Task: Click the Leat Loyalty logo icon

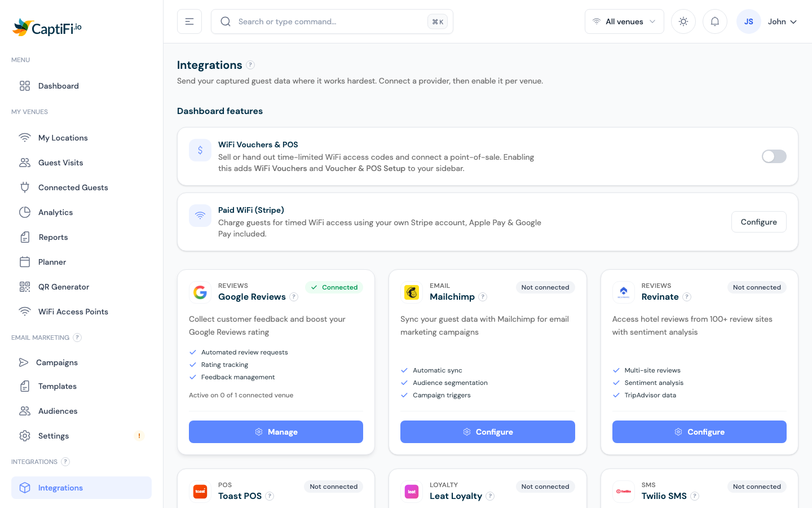Action: click(412, 492)
